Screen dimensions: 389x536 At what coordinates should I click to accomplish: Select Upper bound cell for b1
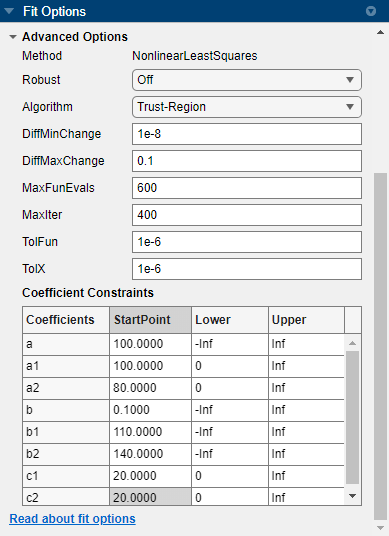(306, 432)
